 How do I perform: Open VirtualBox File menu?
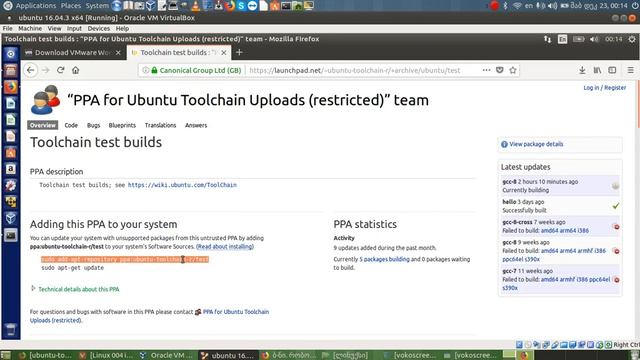(7, 29)
